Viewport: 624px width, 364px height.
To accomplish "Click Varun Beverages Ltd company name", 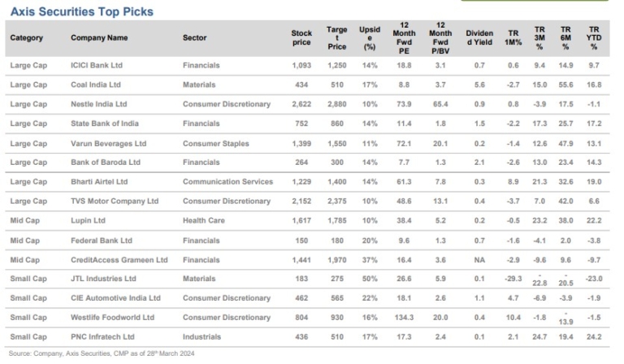I will 106,142.
